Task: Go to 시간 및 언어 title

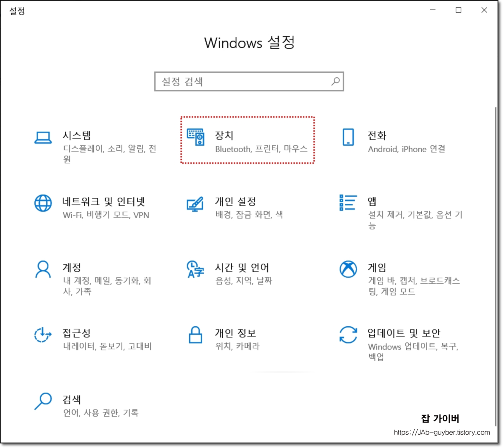Action: [242, 267]
